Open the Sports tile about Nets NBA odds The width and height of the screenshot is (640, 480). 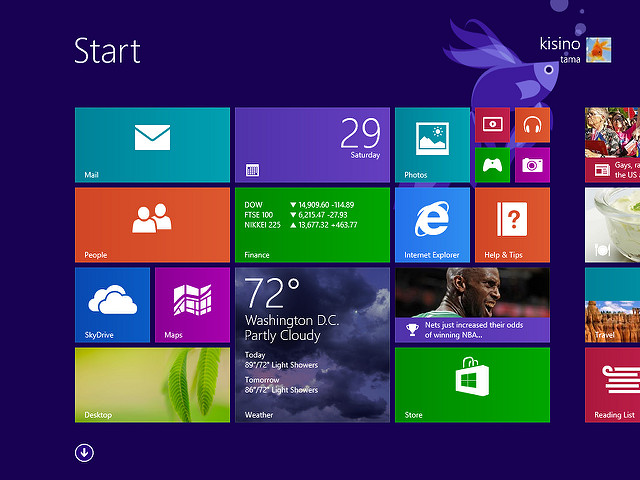(472, 305)
